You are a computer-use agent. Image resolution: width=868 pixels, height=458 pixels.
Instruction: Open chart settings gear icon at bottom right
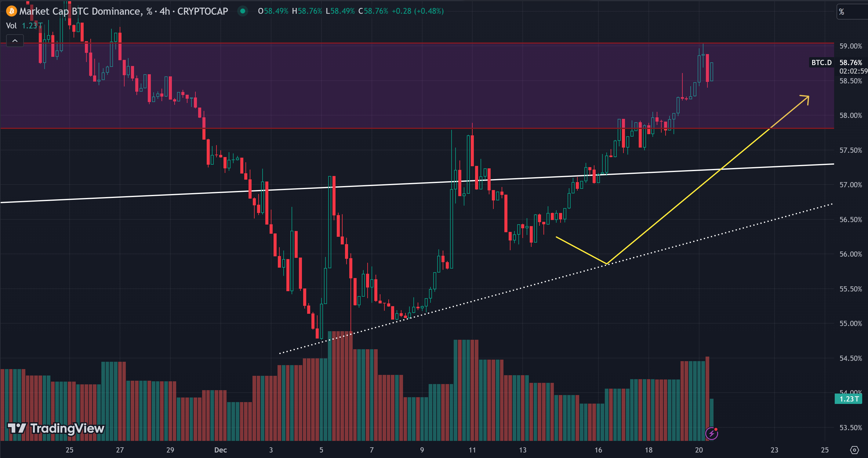click(854, 450)
